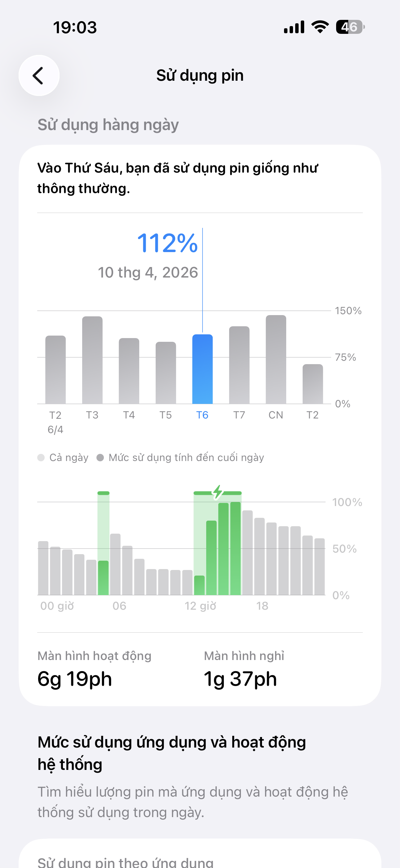The width and height of the screenshot is (400, 868).
Task: Select the CN (Sunday) usage bar
Action: pos(276,359)
